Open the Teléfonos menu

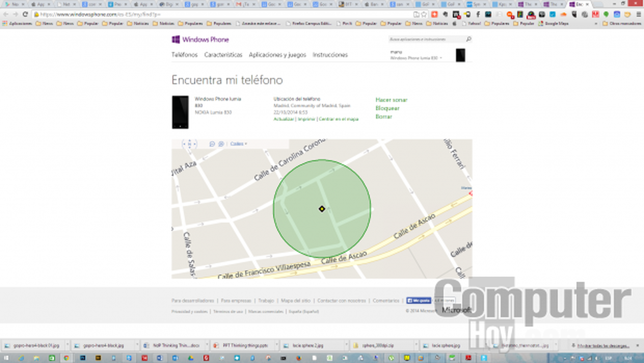point(184,55)
